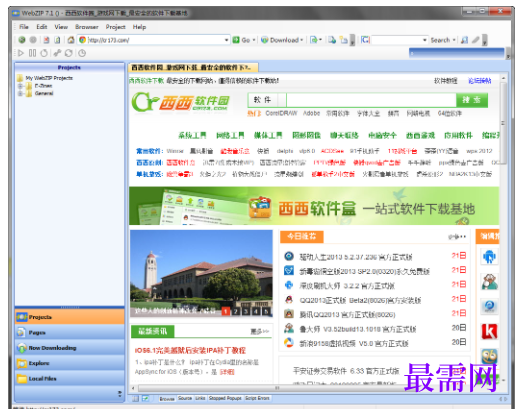The image size is (516, 409).
Task: Click the Refresh page icon in toolbar
Action: pos(57,40)
